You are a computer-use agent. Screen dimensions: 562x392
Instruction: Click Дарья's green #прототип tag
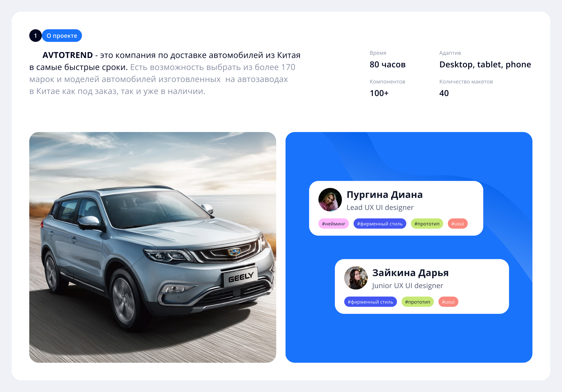coord(418,302)
